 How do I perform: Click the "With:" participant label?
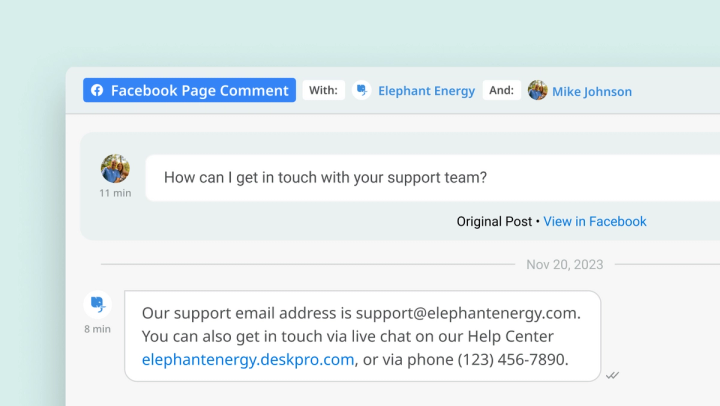point(323,91)
